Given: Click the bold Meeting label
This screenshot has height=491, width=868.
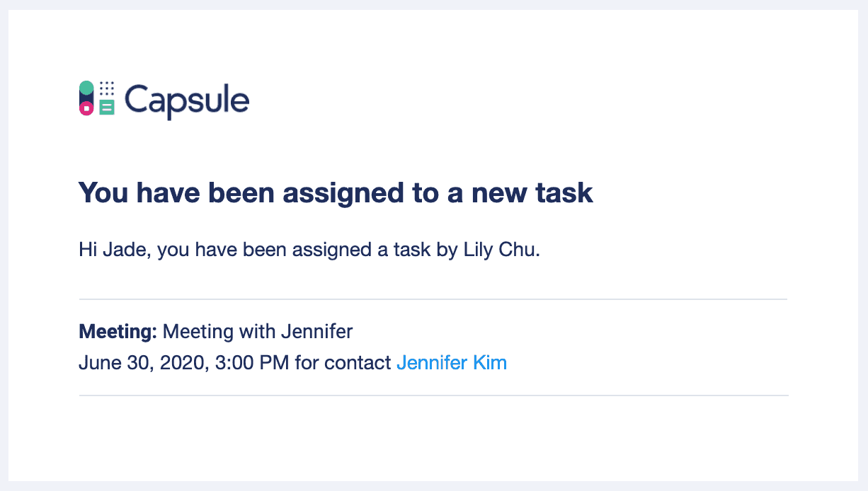Looking at the screenshot, I should (x=118, y=331).
